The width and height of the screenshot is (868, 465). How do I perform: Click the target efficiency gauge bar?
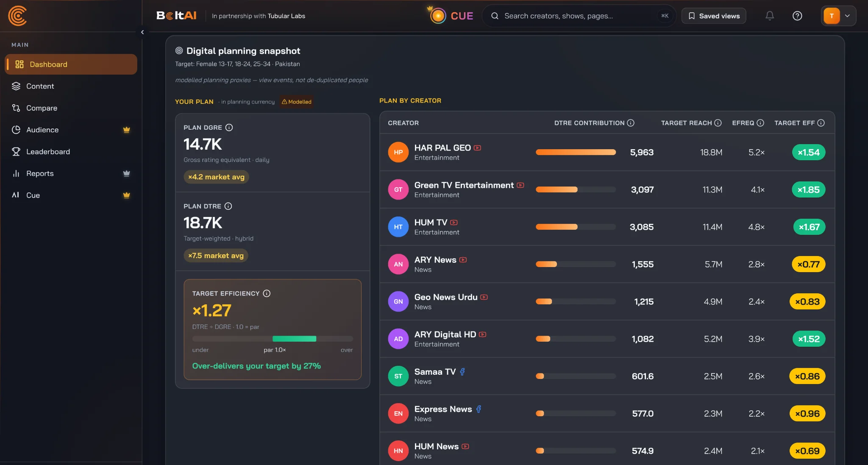tap(273, 339)
